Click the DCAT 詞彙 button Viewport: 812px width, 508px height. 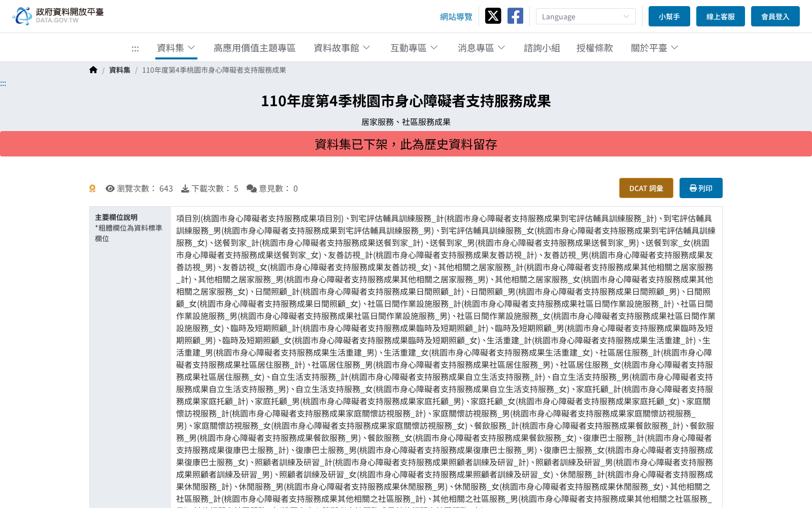pyautogui.click(x=646, y=188)
